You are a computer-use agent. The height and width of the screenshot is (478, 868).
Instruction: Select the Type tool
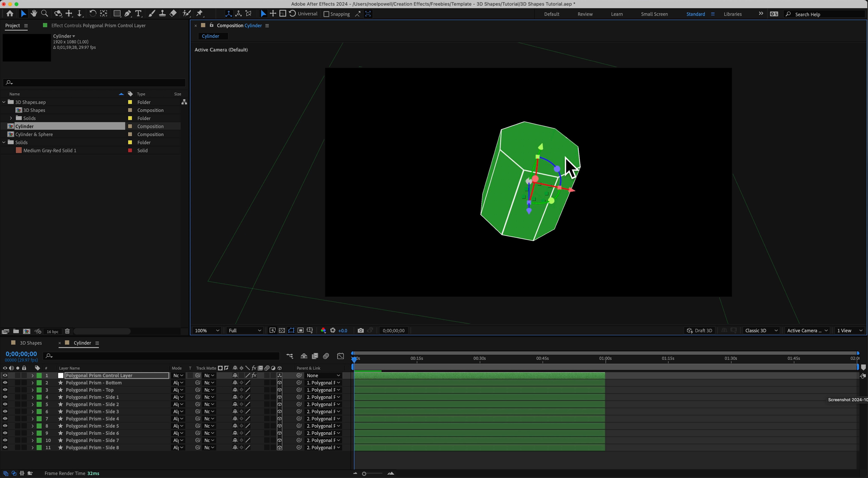tap(138, 13)
